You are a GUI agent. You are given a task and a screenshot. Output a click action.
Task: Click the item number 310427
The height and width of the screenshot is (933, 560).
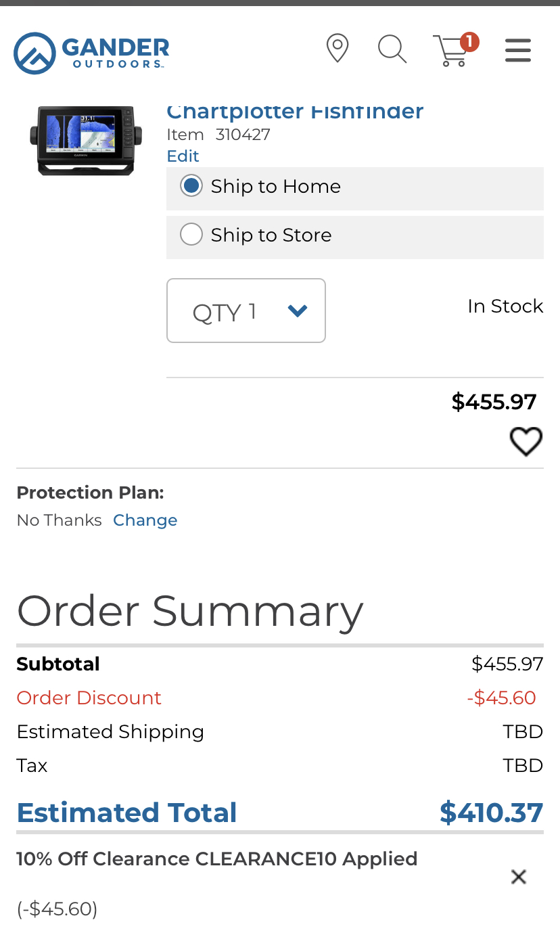pyautogui.click(x=243, y=135)
